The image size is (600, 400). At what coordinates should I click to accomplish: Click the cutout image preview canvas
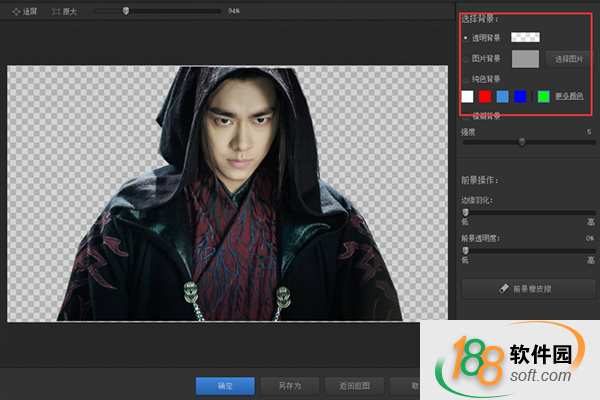coord(227,193)
